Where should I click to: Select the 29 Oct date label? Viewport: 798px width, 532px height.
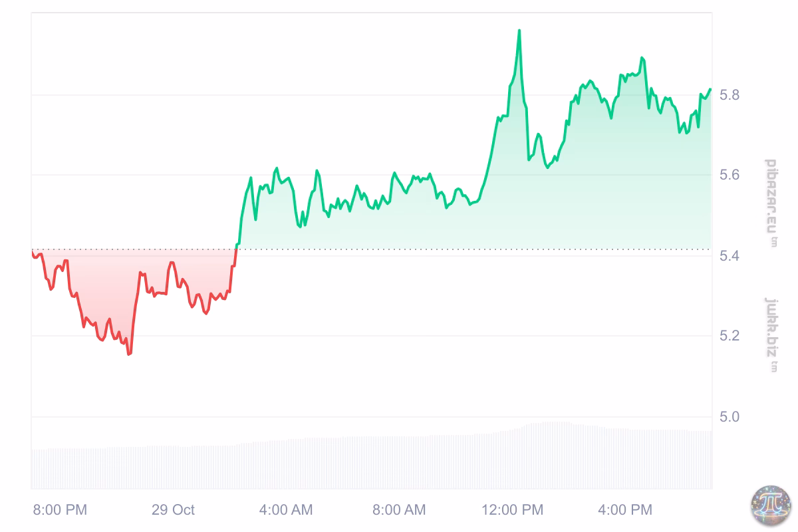[173, 510]
